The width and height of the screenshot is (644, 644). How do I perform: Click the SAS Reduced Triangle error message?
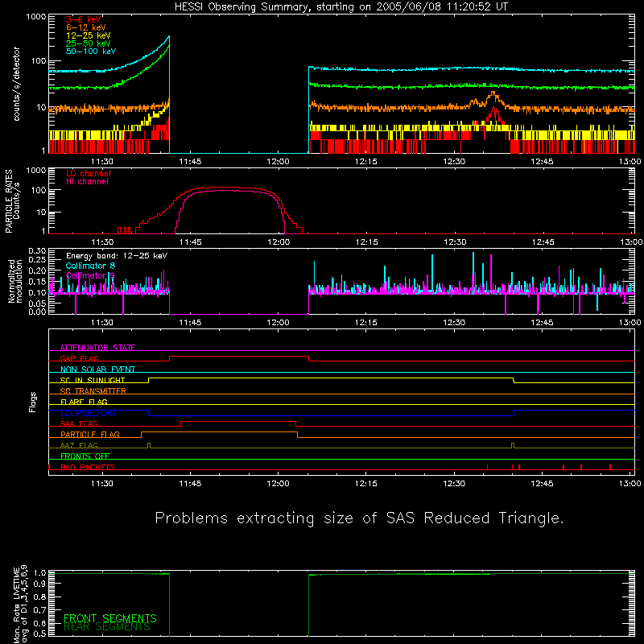(x=359, y=518)
